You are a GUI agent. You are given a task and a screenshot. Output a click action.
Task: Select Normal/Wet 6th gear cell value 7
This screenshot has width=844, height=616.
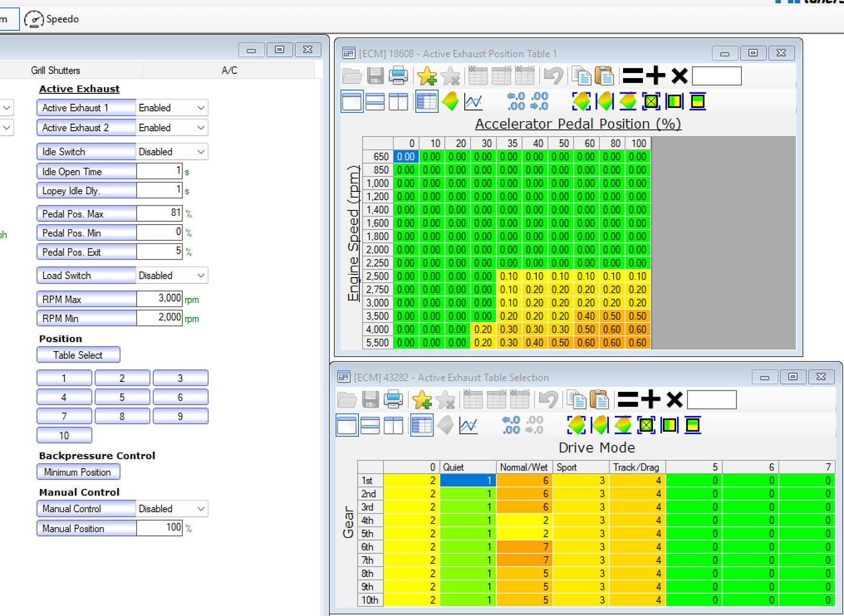click(524, 547)
